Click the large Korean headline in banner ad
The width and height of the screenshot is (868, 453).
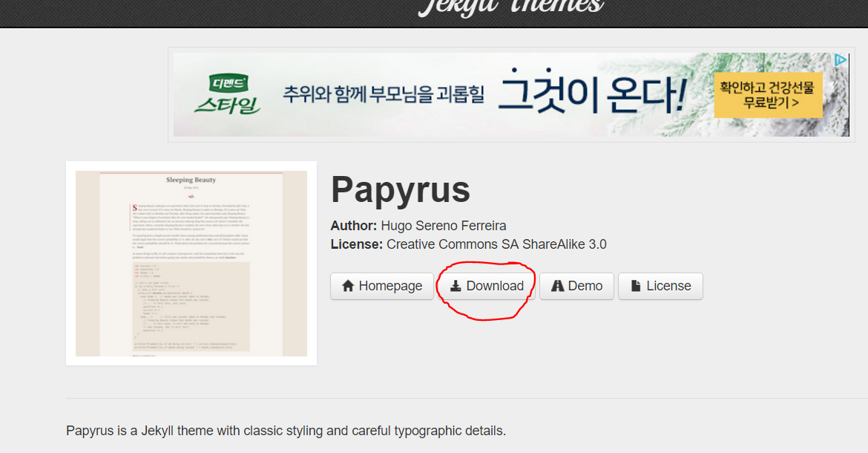click(593, 93)
